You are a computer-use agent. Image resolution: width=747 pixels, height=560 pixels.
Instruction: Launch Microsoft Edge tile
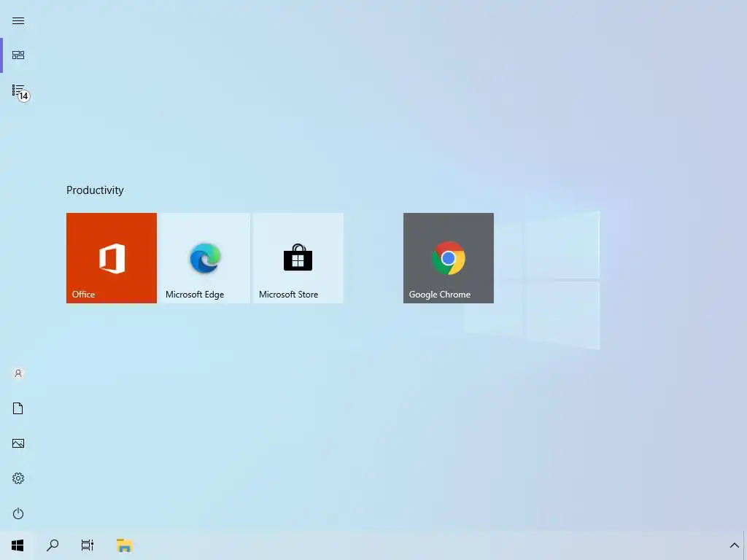[x=205, y=258]
